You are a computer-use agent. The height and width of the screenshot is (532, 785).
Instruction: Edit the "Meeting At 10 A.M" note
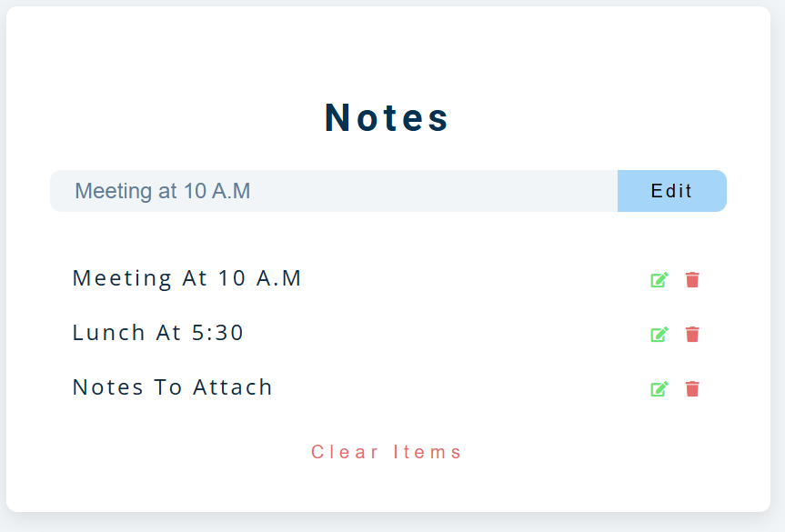click(659, 280)
